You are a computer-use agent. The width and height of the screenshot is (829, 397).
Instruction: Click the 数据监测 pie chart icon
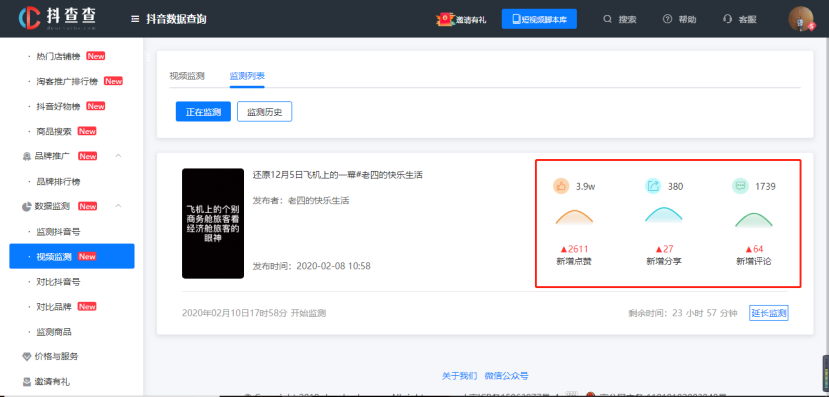coord(27,206)
